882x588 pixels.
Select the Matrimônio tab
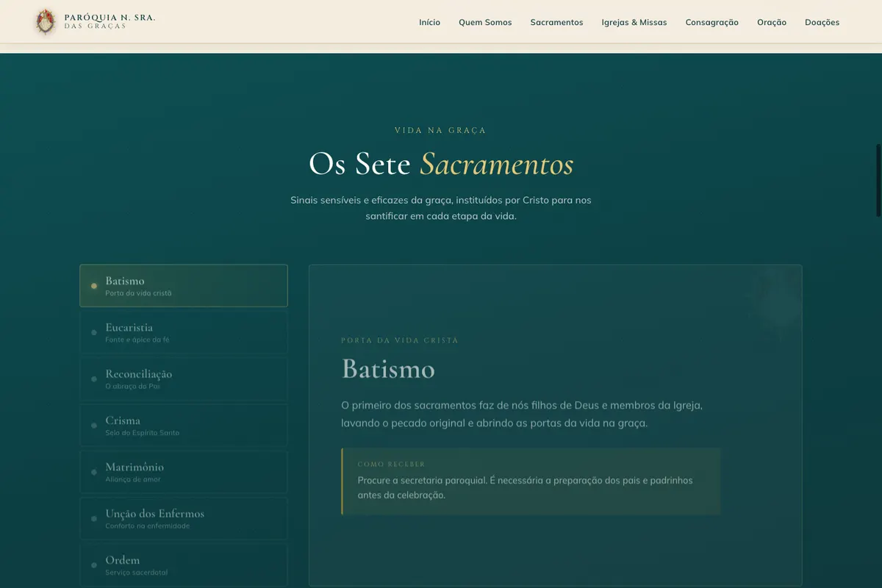184,472
